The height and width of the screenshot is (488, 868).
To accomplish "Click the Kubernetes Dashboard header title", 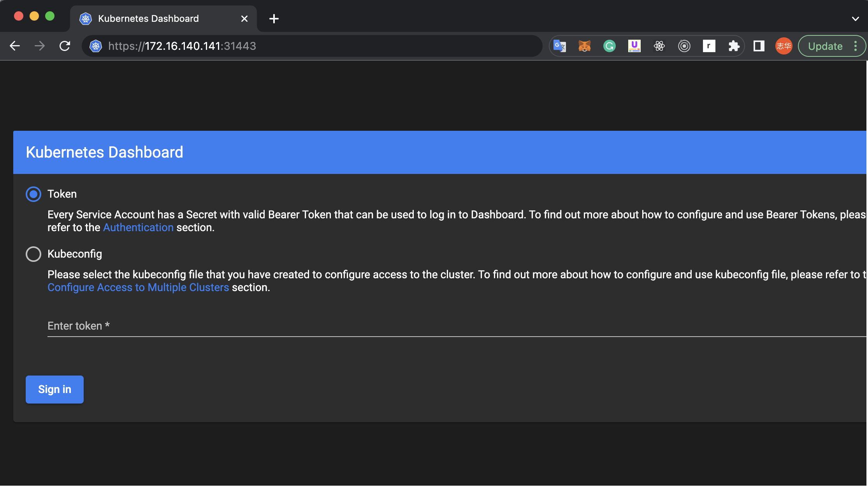I will (x=104, y=152).
